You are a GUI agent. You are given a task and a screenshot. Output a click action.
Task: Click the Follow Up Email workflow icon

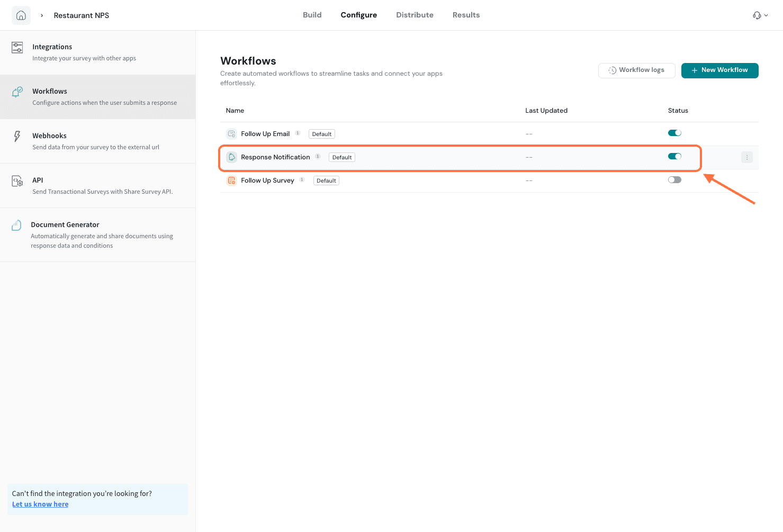(x=231, y=134)
